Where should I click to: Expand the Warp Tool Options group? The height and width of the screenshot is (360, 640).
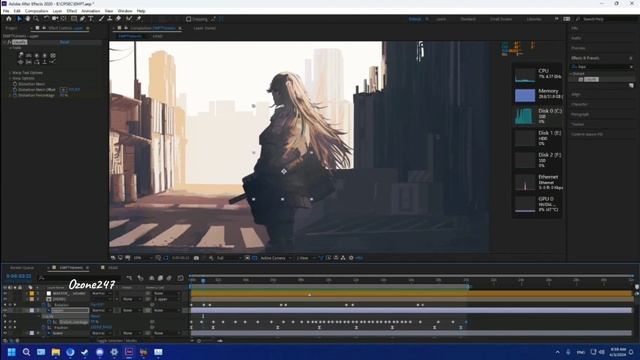10,73
